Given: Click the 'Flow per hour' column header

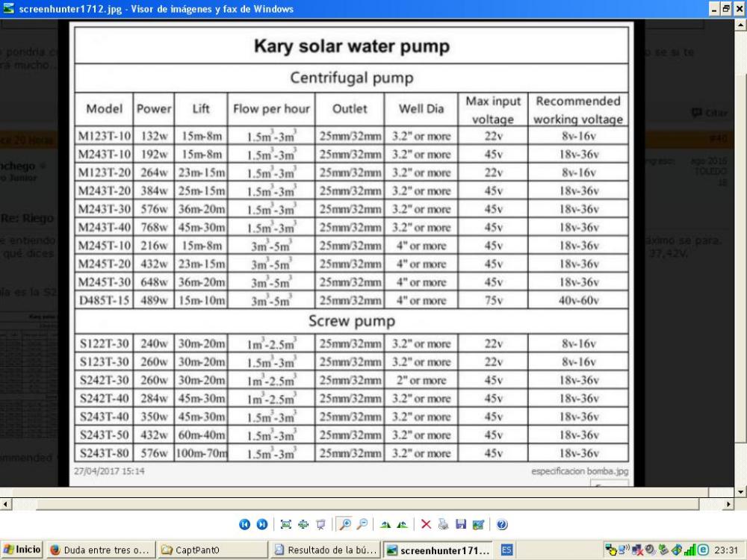Looking at the screenshot, I should pos(272,109).
